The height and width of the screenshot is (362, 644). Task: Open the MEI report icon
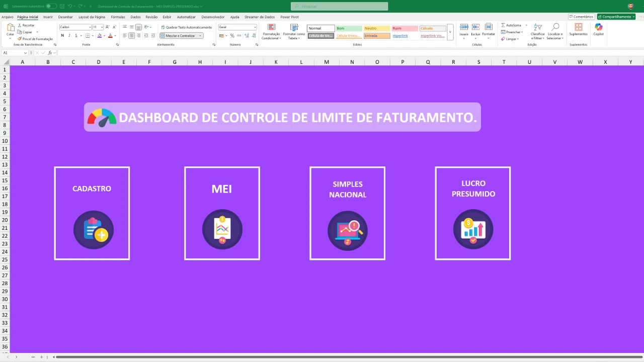click(222, 229)
